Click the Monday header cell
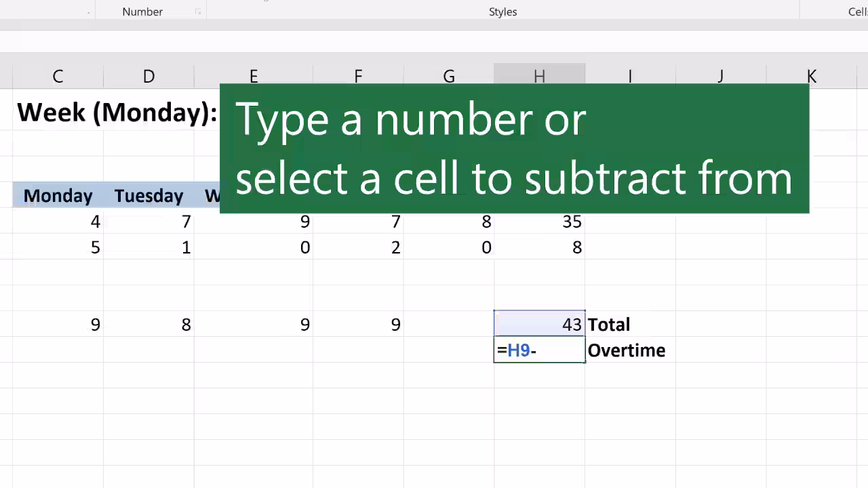 pos(58,196)
